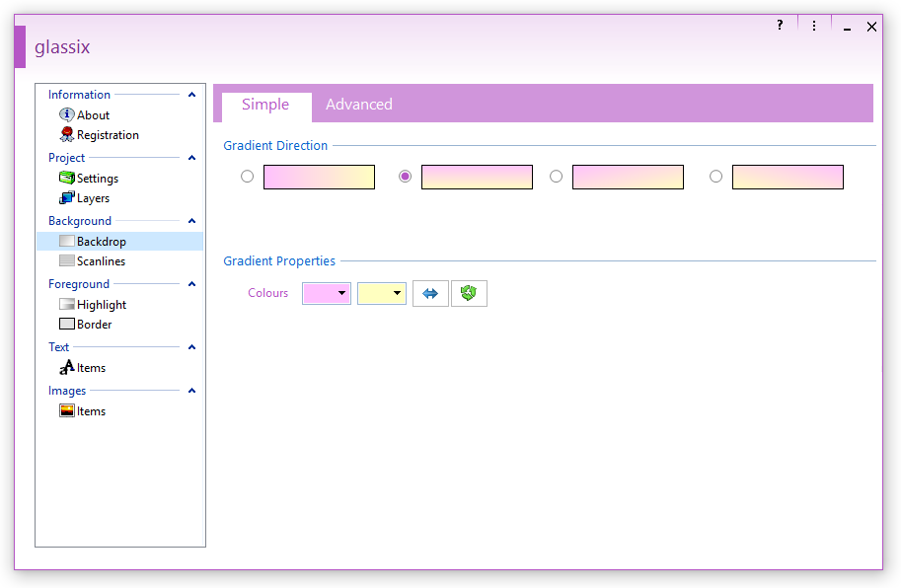This screenshot has height=588, width=901.
Task: Open the Highlight icon under Foreground
Action: pos(67,305)
